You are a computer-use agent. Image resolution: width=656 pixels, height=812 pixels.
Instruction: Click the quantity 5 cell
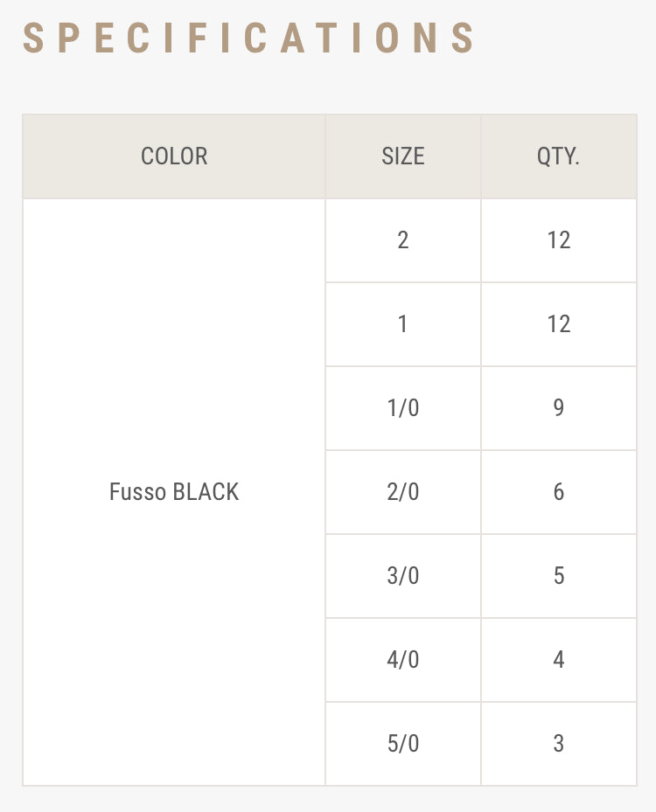[x=559, y=576]
